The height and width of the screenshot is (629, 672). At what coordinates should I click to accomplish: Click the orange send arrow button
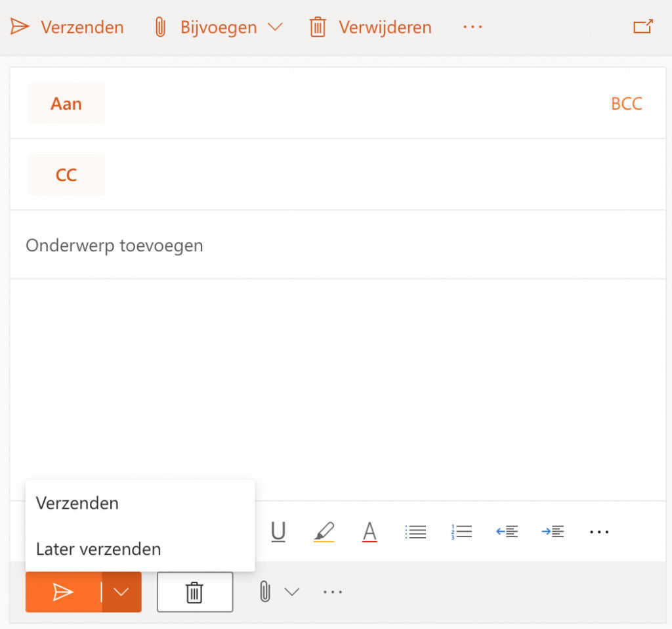64,592
